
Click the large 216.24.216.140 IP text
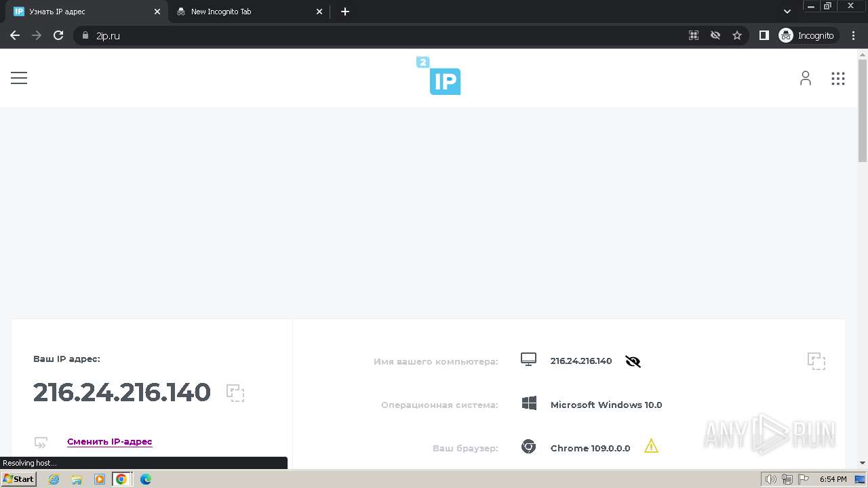point(122,392)
